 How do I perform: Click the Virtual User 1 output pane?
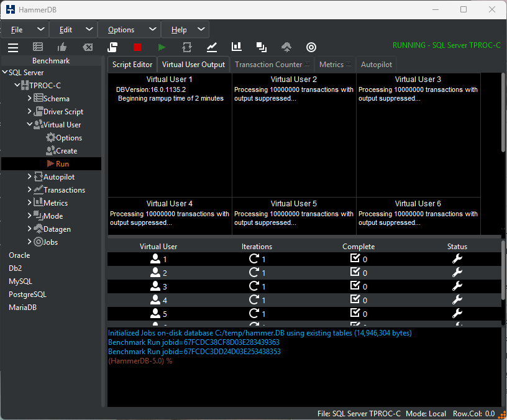(170, 135)
